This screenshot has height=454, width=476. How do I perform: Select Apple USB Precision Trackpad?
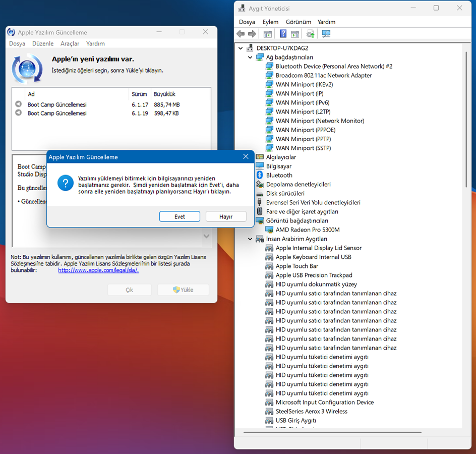coord(314,275)
